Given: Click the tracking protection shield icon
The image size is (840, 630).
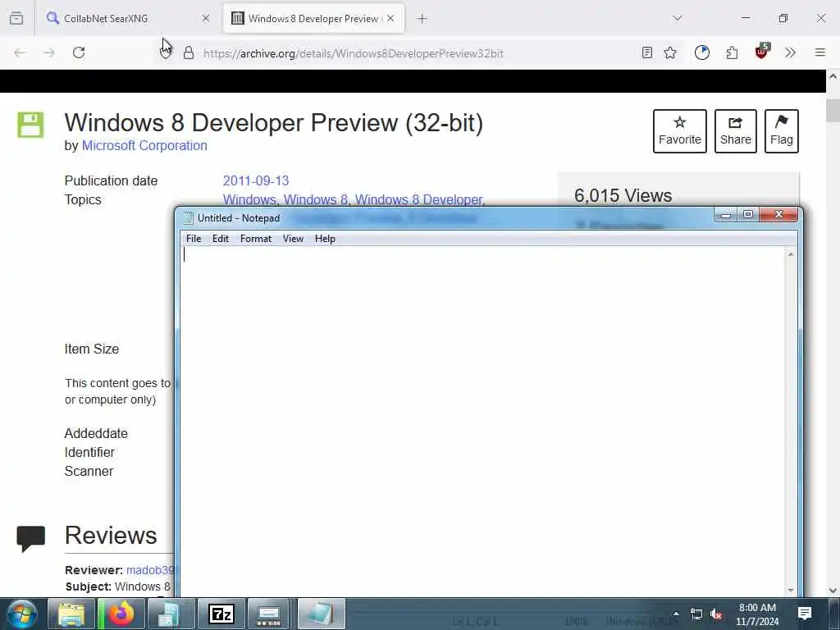Looking at the screenshot, I should click(x=166, y=52).
